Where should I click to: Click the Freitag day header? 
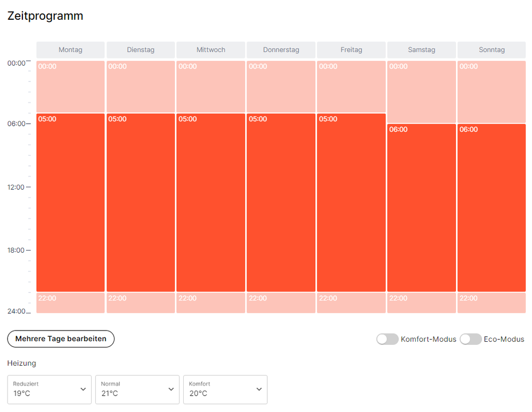351,50
